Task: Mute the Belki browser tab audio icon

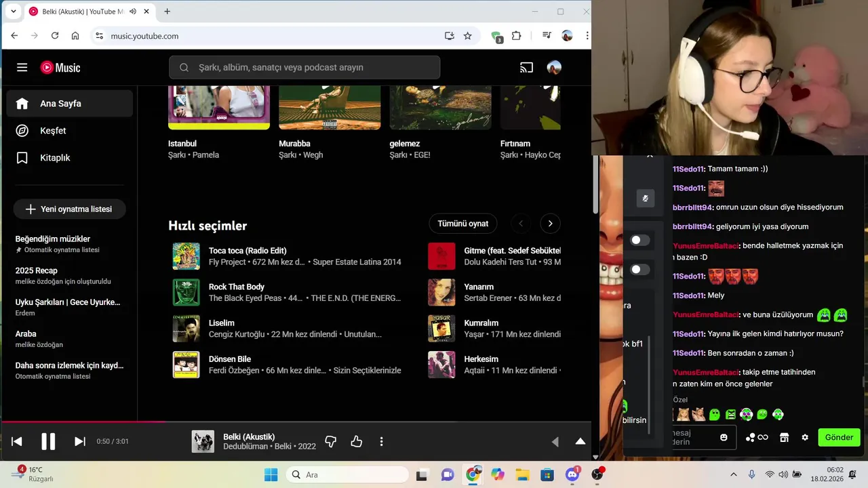Action: click(x=133, y=12)
